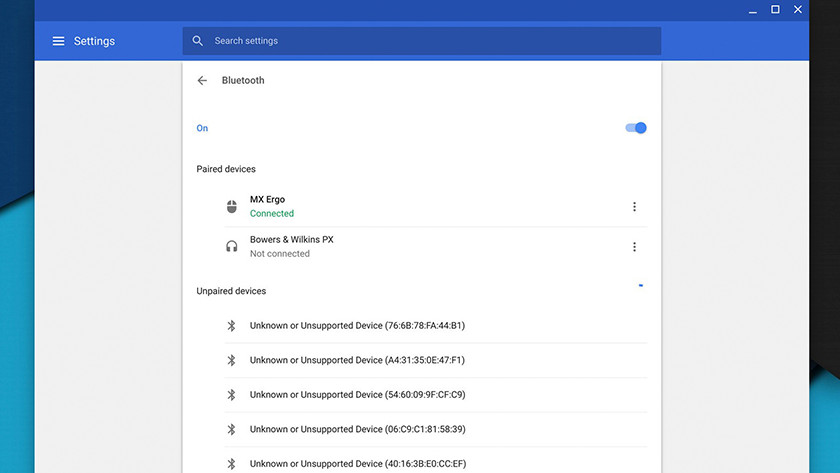This screenshot has height=473, width=840.
Task: Open Bowers & Wilkins PX options menu
Action: 634,247
